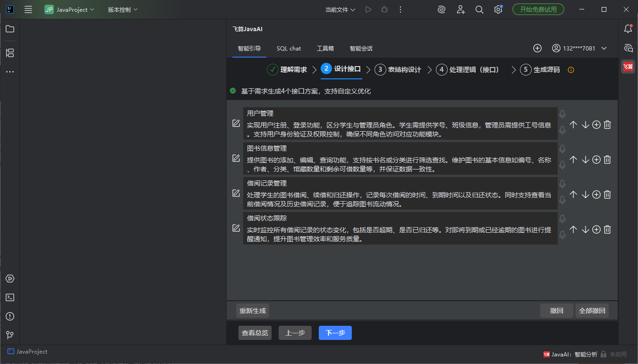The image size is (638, 364).
Task: Click the plus icon to add new session
Action: 537,48
